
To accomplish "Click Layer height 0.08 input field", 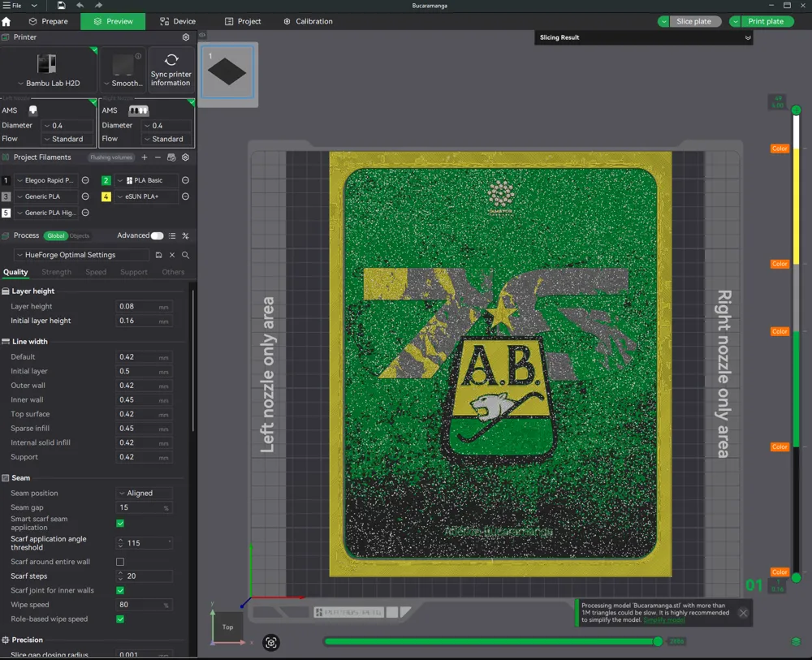I will point(144,306).
